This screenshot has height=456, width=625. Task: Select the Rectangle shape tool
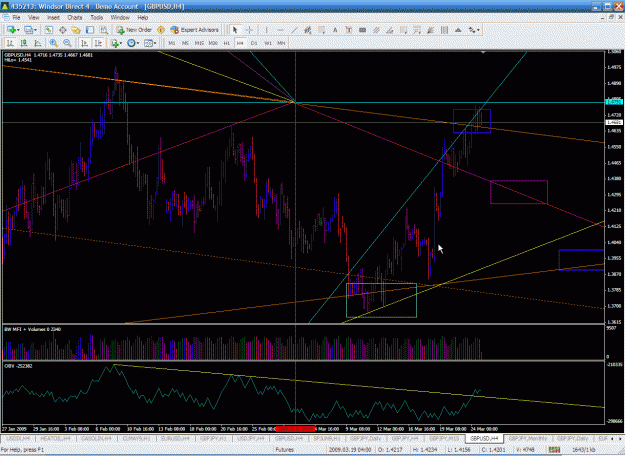pyautogui.click(x=362, y=30)
